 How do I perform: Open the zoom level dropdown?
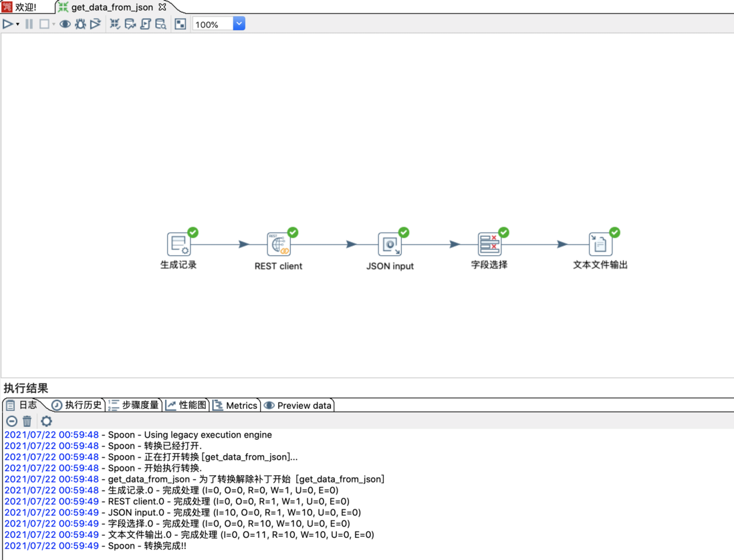tap(239, 24)
